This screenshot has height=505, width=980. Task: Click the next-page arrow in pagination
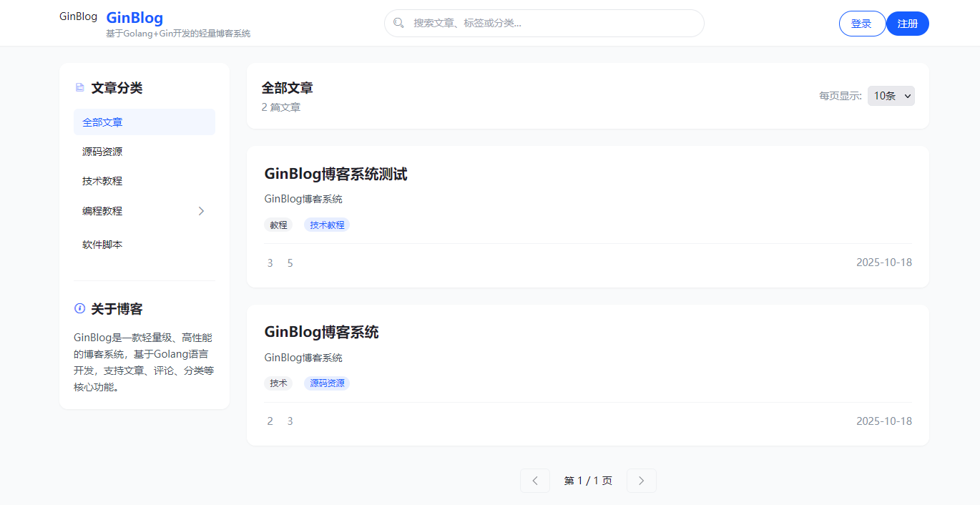(x=641, y=480)
